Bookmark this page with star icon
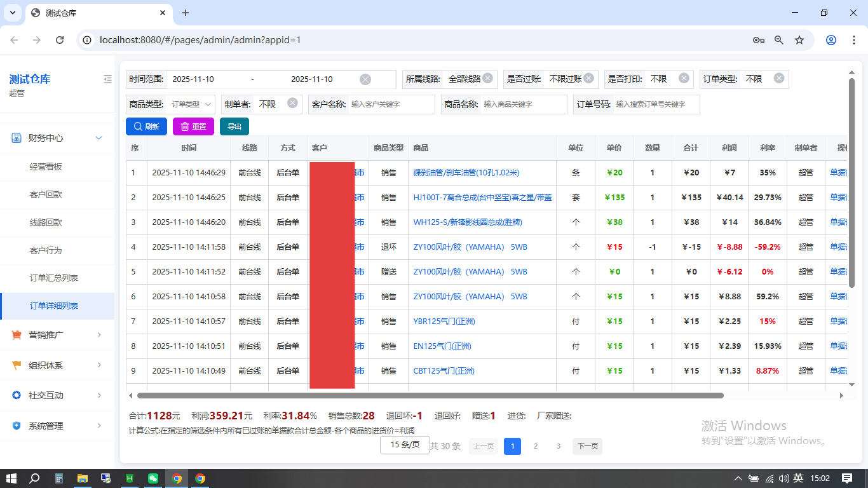The width and height of the screenshot is (868, 488). [x=799, y=40]
